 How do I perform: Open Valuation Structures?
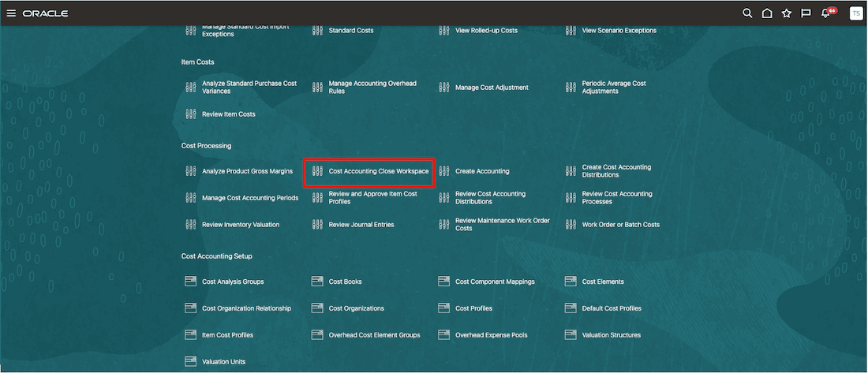click(611, 335)
